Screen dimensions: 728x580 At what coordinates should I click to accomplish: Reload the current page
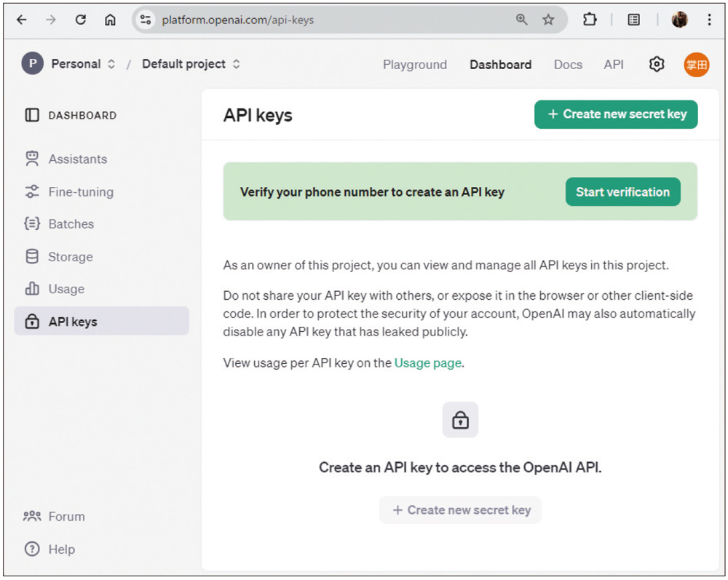[80, 20]
